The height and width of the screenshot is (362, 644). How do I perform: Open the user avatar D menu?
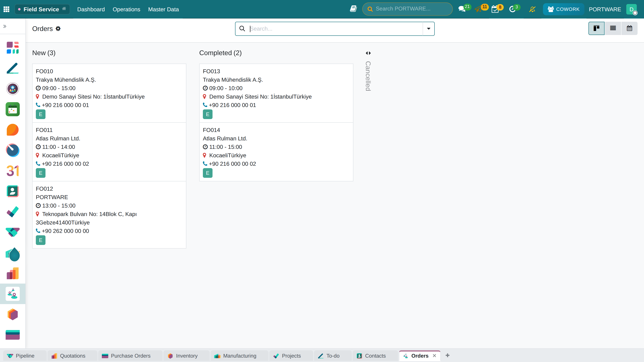click(x=632, y=9)
